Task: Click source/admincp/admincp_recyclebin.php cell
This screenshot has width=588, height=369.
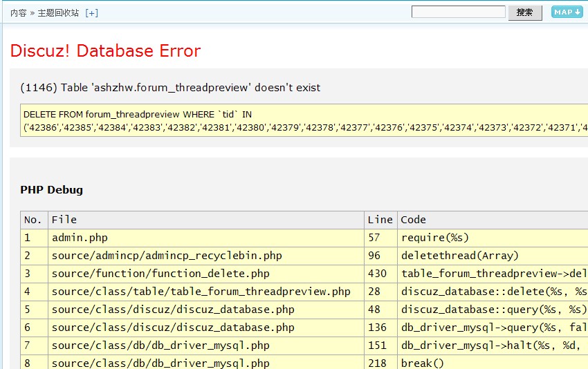Action: click(x=206, y=256)
